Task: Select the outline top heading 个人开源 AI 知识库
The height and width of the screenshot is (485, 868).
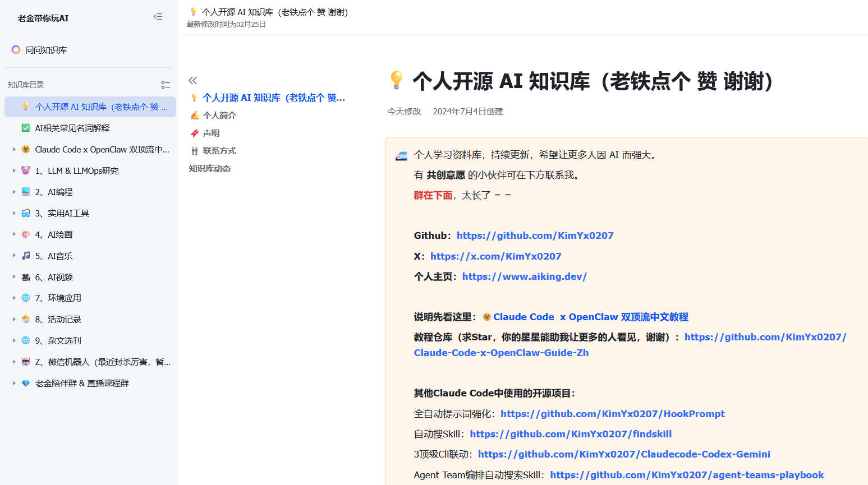Action: point(274,98)
